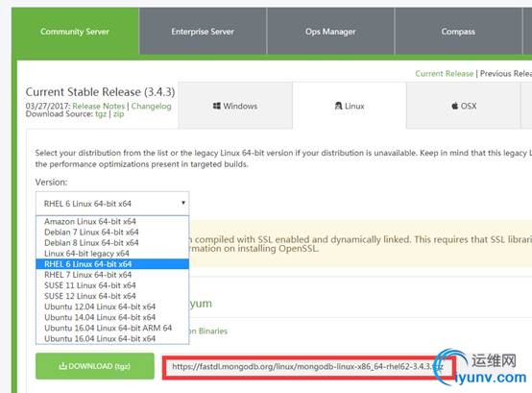The height and width of the screenshot is (393, 532).
Task: Click the Linux penguin icon
Action: click(x=338, y=106)
